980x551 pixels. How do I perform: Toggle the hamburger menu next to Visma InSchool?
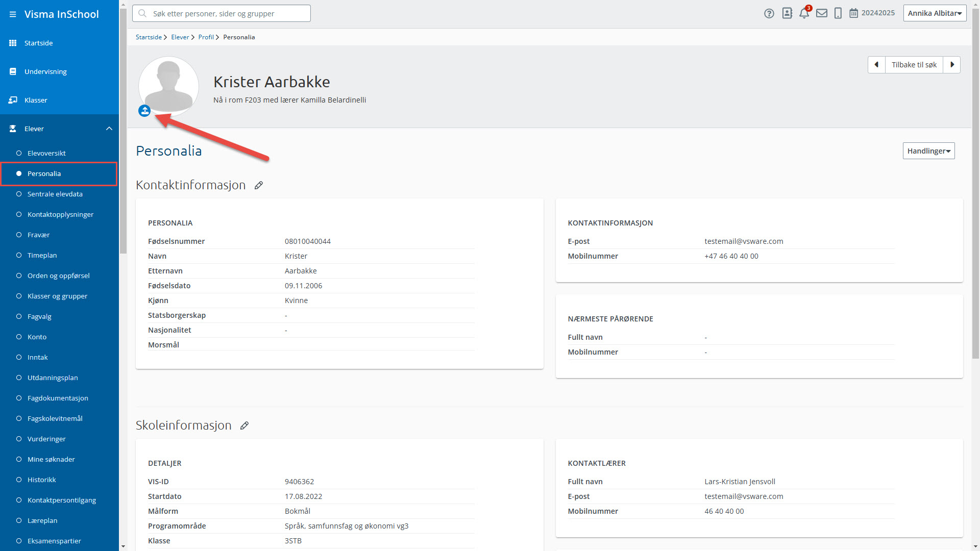click(x=13, y=14)
